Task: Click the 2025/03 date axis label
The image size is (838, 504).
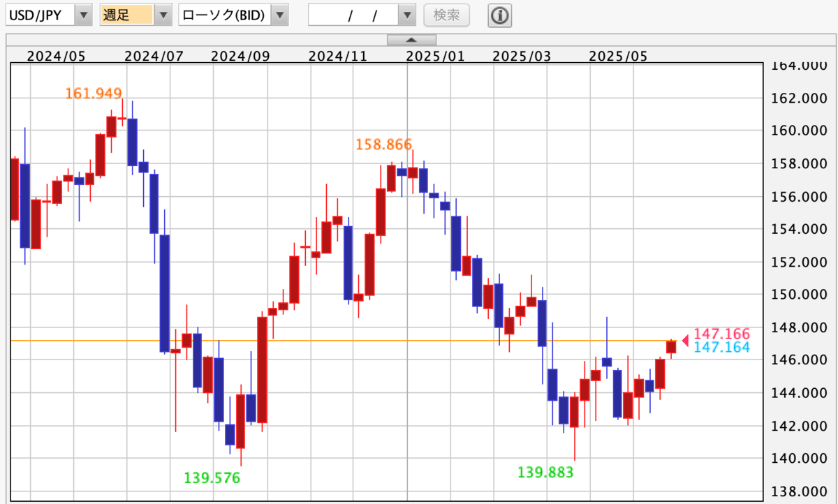Action: (x=521, y=56)
